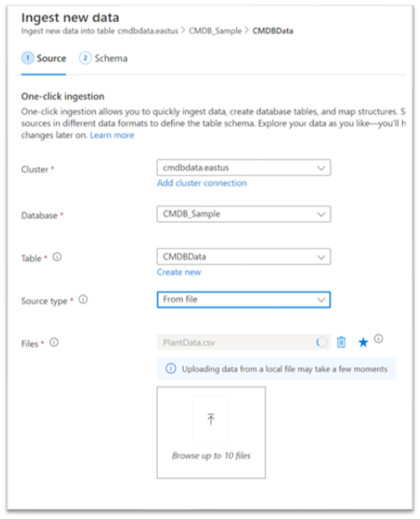
Task: Delete the PlantData.csv file with trash icon
Action: [x=341, y=342]
